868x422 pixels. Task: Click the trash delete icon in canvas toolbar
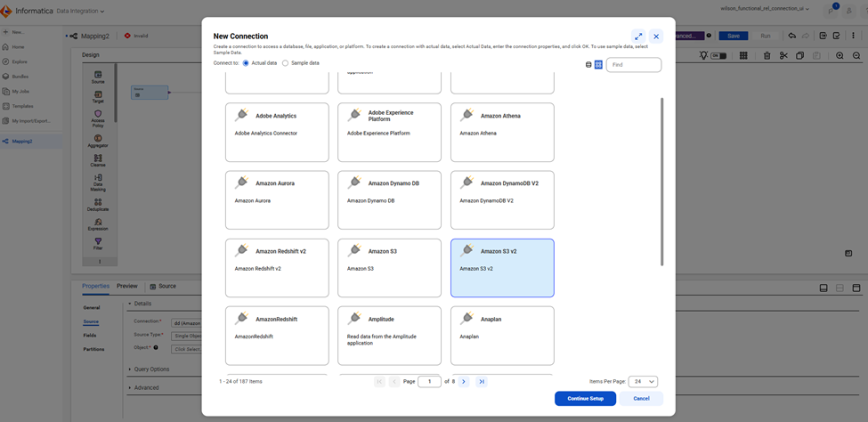767,55
